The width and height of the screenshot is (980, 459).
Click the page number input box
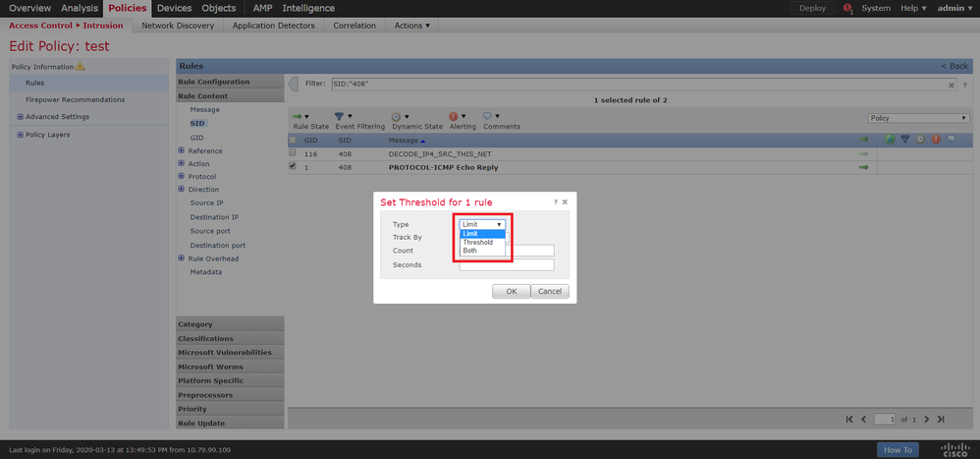coord(885,419)
